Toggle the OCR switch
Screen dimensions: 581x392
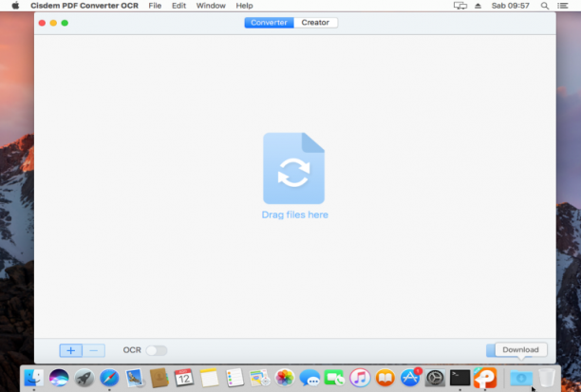[x=157, y=350]
